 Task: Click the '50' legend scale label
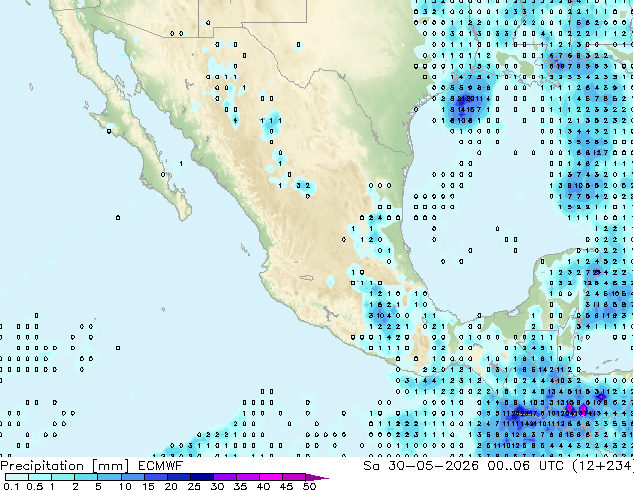[309, 486]
